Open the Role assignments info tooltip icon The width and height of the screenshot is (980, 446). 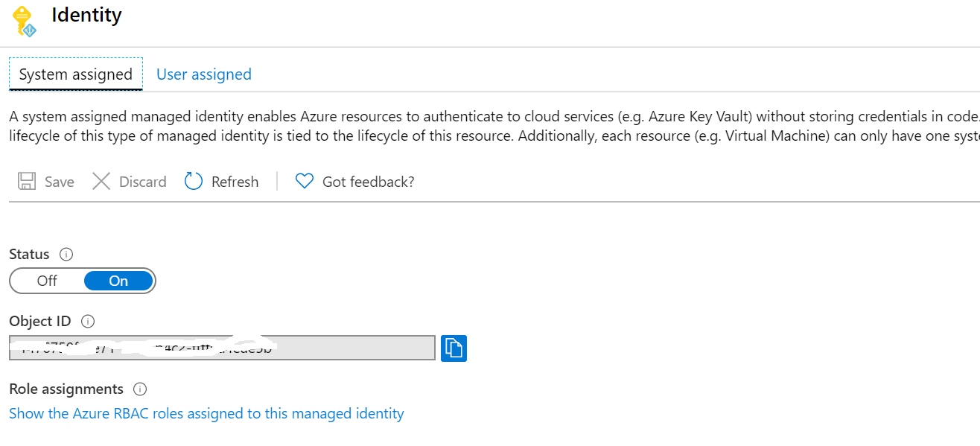tap(140, 389)
